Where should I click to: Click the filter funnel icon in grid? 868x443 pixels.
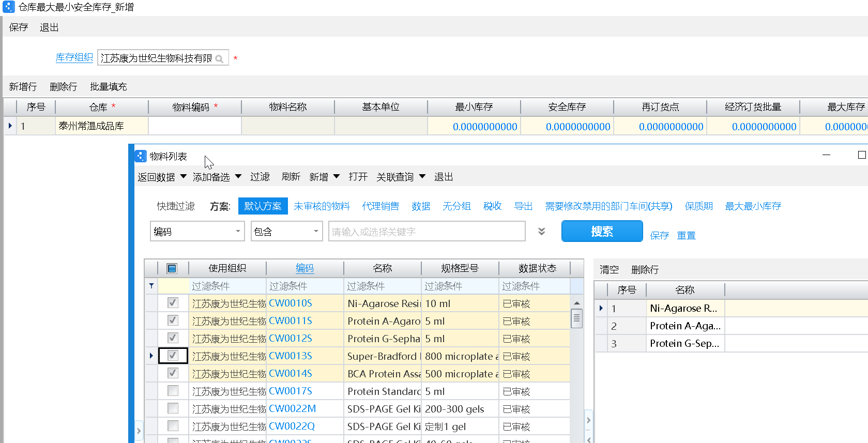click(x=151, y=285)
